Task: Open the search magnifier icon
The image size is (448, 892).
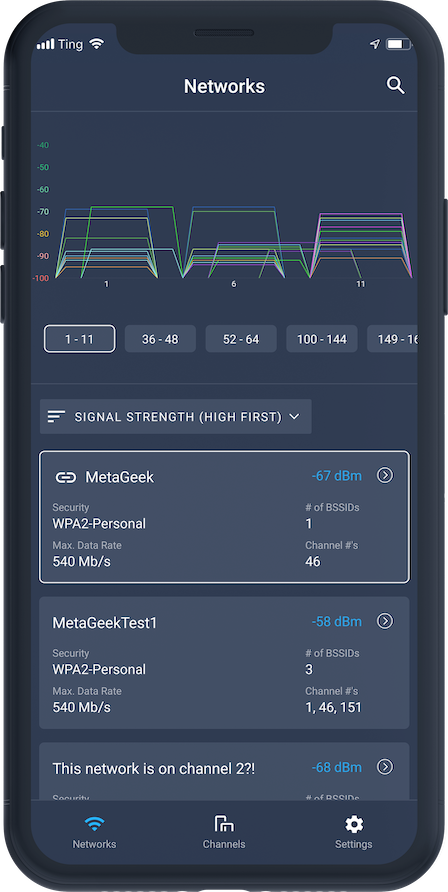Action: click(x=395, y=86)
